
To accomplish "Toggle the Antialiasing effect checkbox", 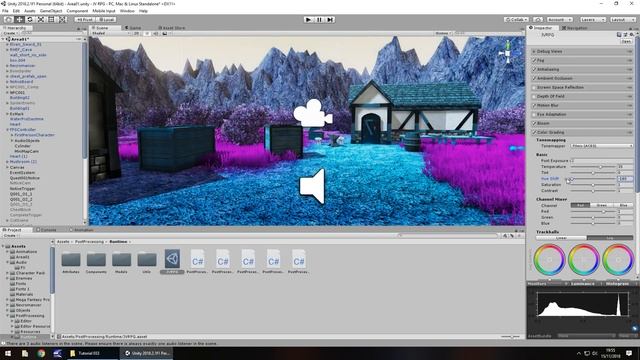I will [x=534, y=69].
